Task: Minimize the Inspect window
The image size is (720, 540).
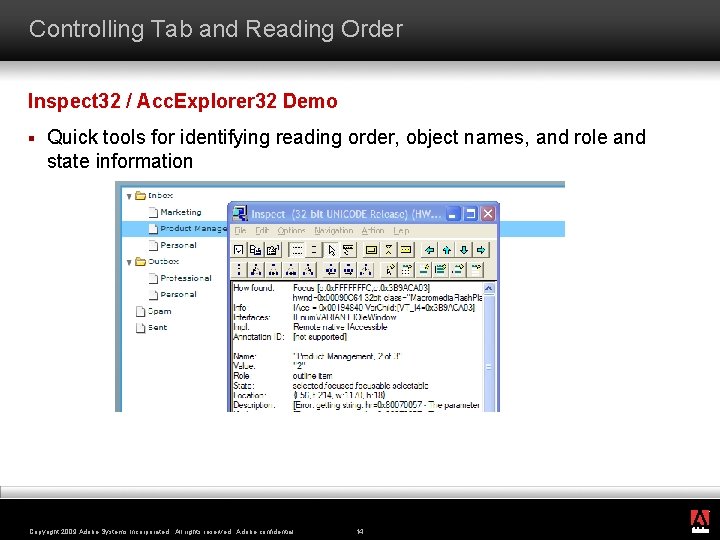Action: pos(453,214)
